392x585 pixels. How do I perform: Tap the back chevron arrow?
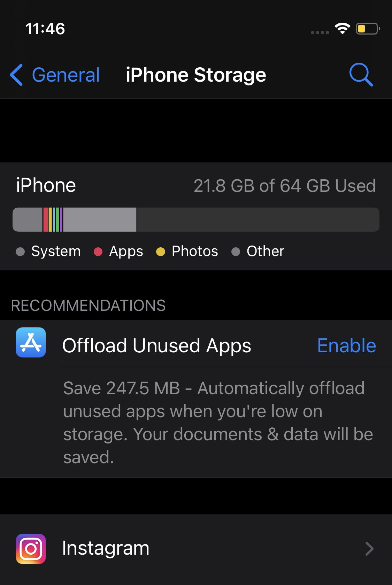tap(16, 75)
